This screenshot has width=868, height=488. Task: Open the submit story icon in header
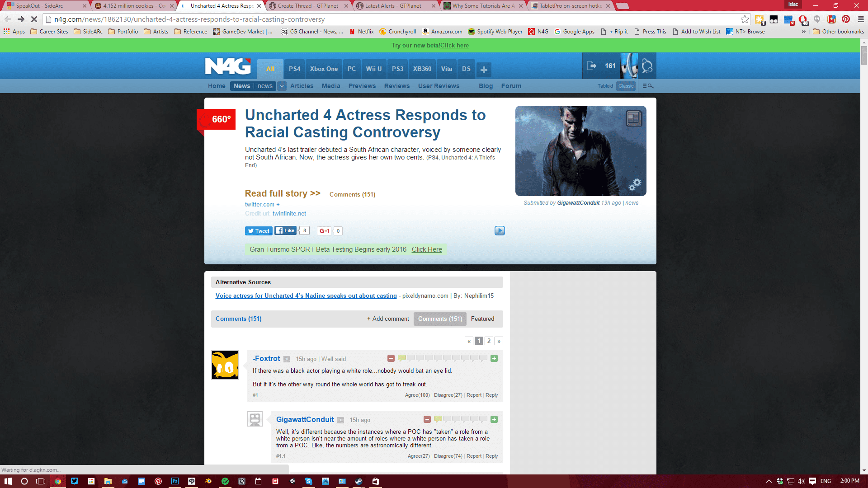click(591, 66)
